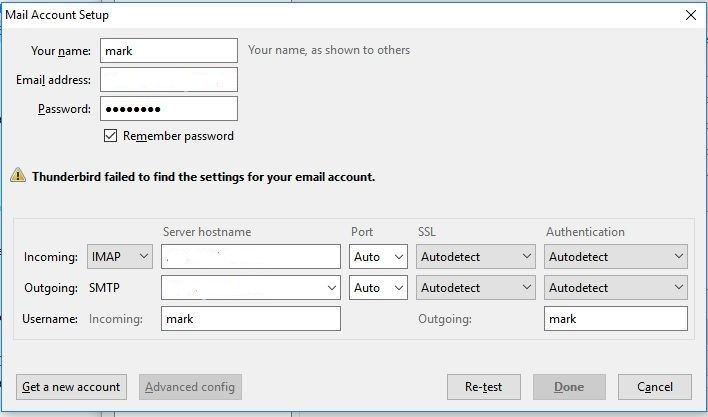Expand the outgoing Port dropdown
The width and height of the screenshot is (708, 417).
(379, 288)
